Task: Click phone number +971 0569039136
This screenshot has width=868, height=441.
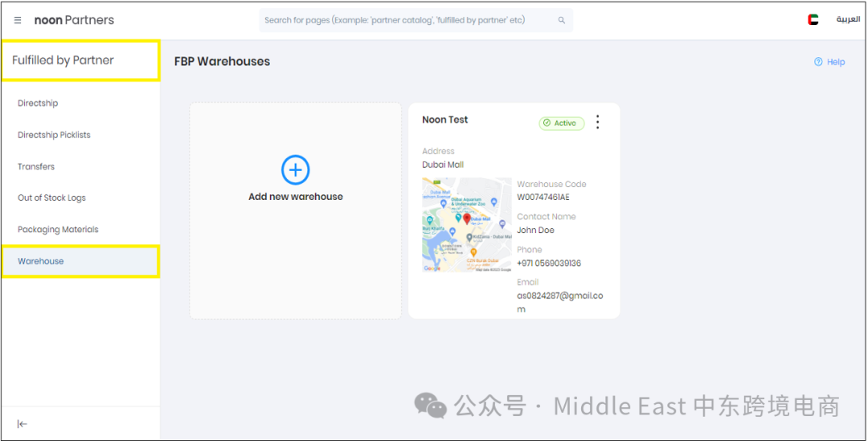Action: (x=549, y=263)
